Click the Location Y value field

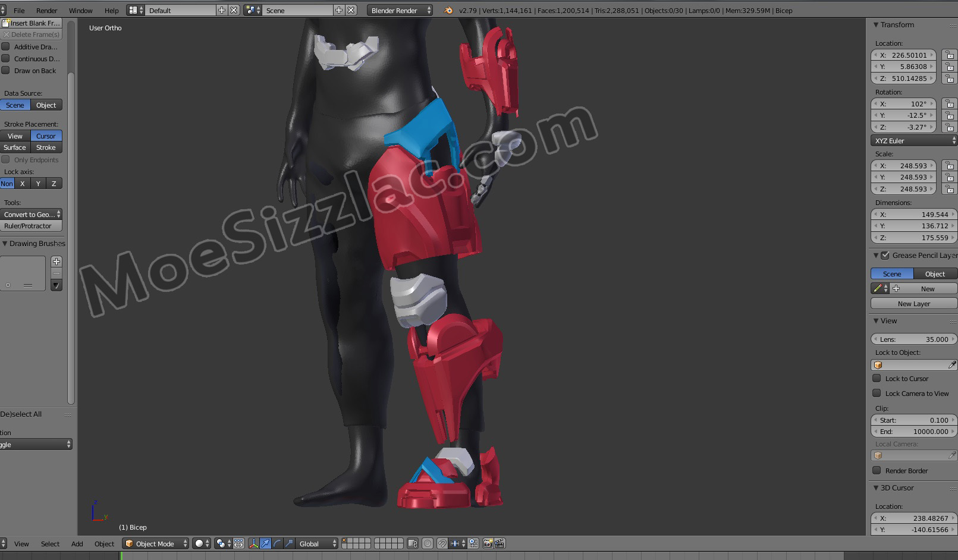pyautogui.click(x=904, y=67)
